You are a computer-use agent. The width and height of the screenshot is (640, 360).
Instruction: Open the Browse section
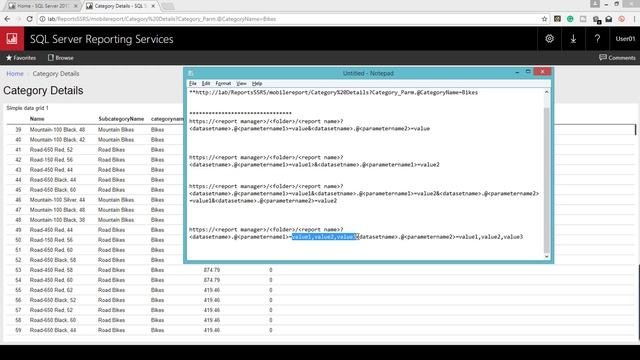click(x=60, y=58)
